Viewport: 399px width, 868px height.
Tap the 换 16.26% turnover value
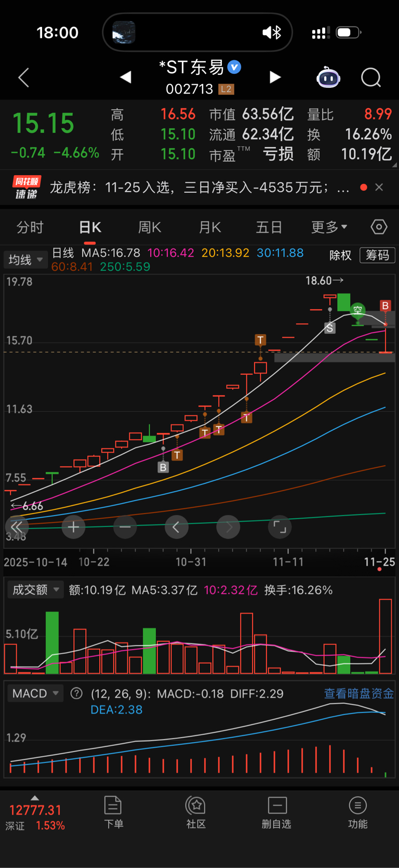(349, 134)
